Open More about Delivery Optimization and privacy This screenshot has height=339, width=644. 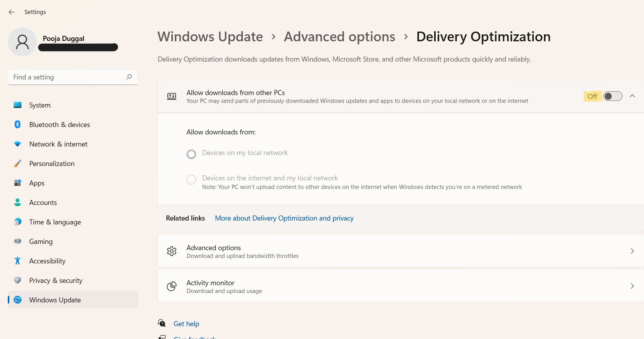(x=284, y=218)
